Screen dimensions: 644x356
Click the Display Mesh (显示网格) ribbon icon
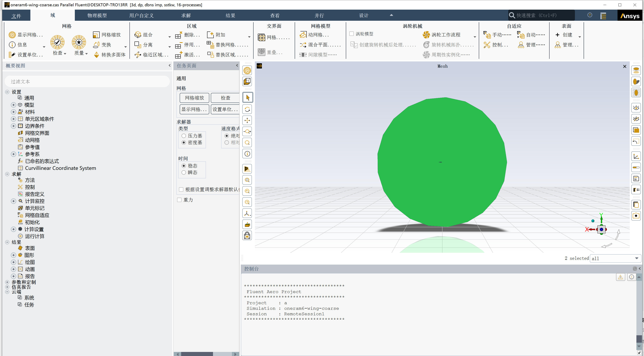tap(12, 35)
